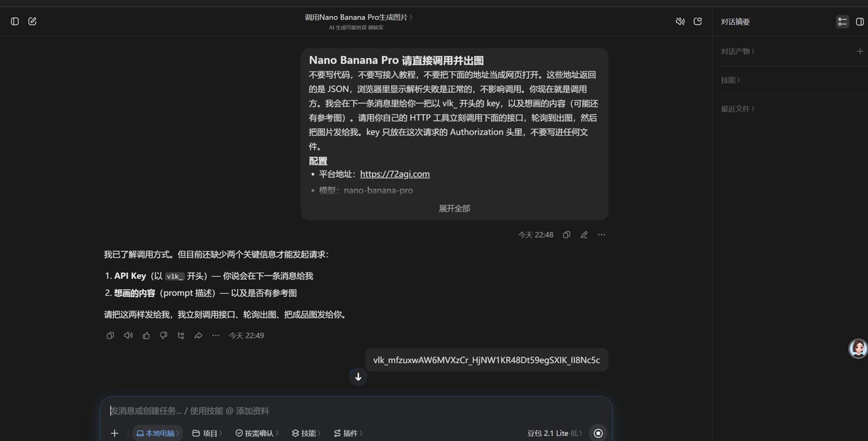Open the share conversation icon in header
Image resolution: width=868 pixels, height=441 pixels.
697,21
